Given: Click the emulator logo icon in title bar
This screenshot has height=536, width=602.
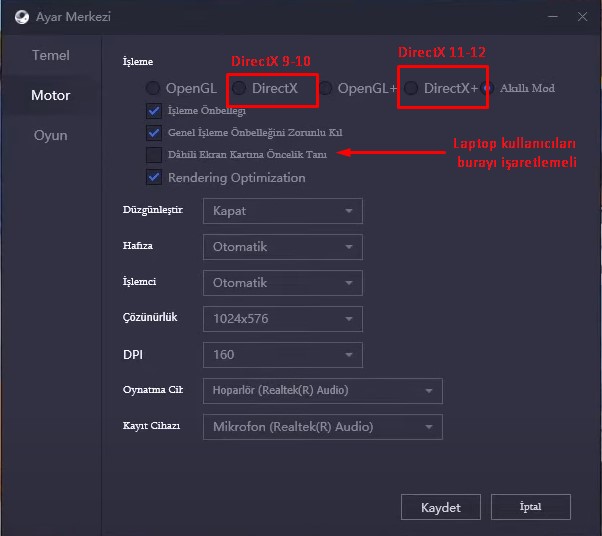Looking at the screenshot, I should click(22, 17).
